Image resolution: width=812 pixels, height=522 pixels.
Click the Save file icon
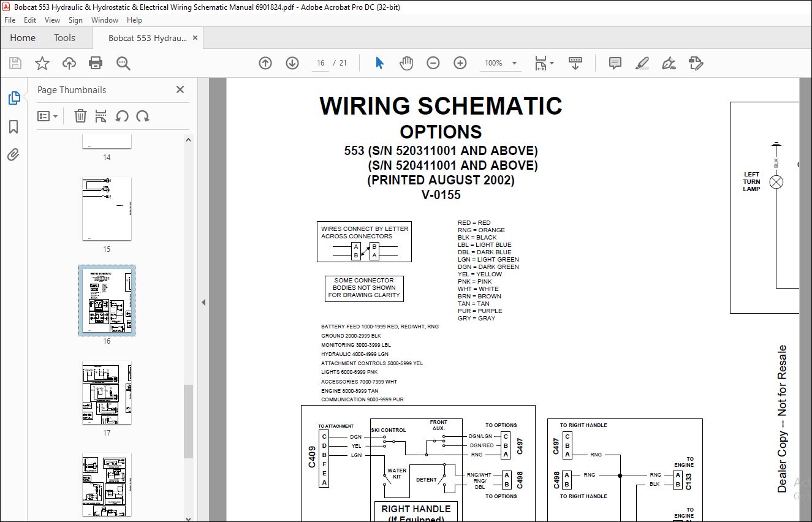pos(15,63)
